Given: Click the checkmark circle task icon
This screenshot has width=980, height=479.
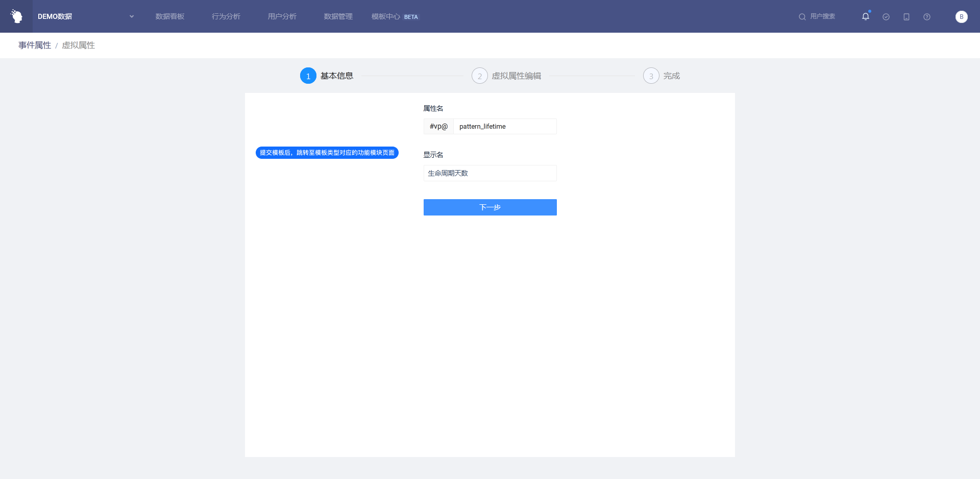Looking at the screenshot, I should click(x=886, y=17).
